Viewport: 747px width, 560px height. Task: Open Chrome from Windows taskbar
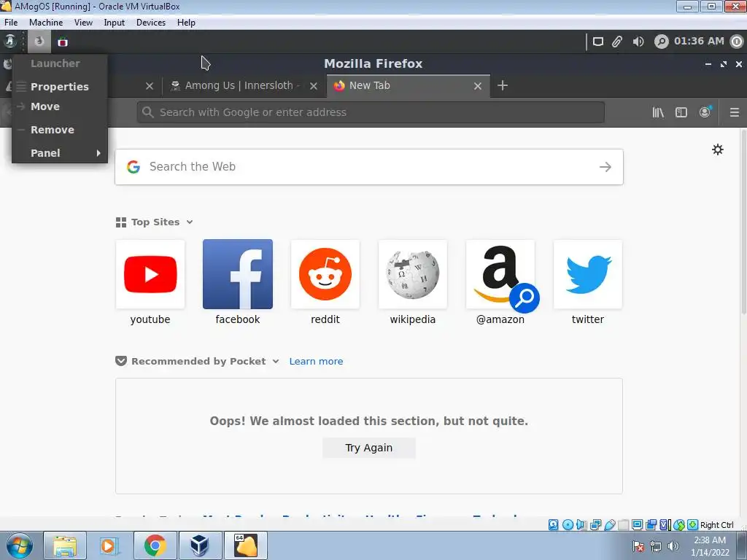tap(155, 545)
